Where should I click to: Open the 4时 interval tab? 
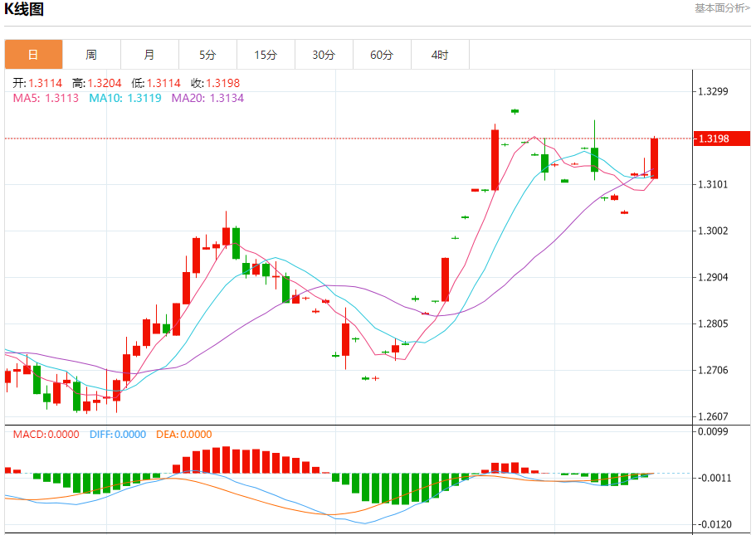(440, 55)
